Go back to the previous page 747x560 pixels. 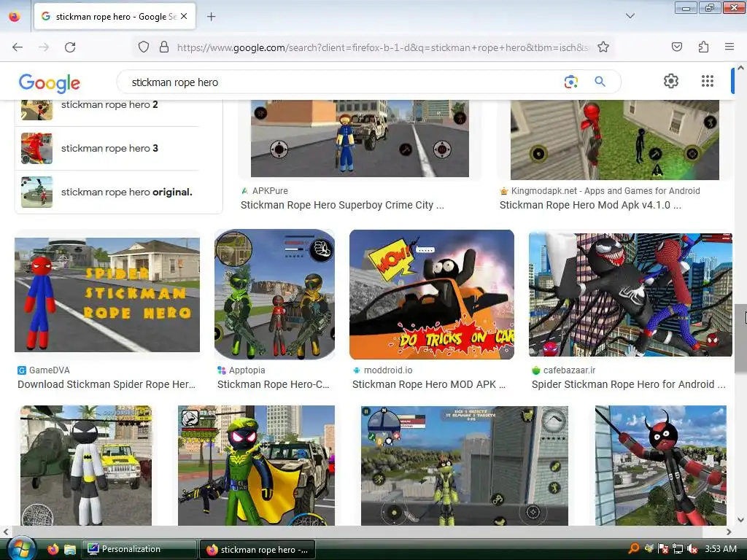point(18,47)
